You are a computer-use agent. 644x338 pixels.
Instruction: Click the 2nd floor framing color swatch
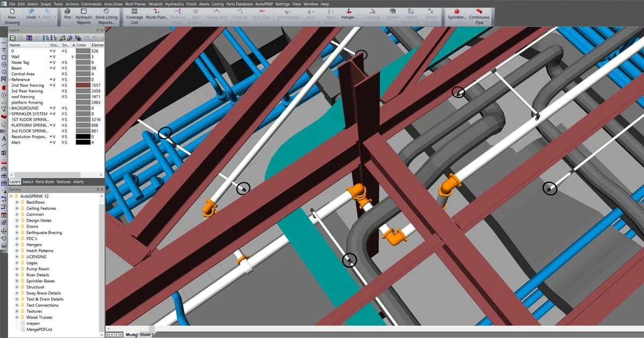click(82, 85)
